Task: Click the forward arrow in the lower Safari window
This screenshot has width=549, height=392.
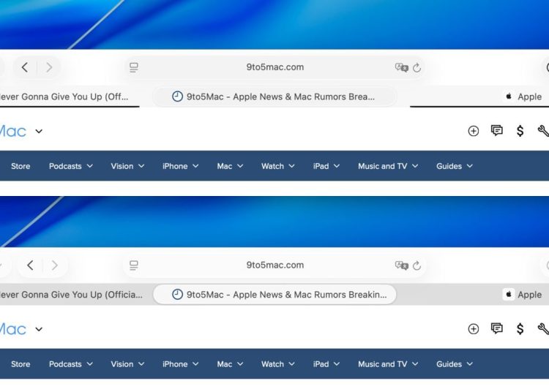Action: 54,265
